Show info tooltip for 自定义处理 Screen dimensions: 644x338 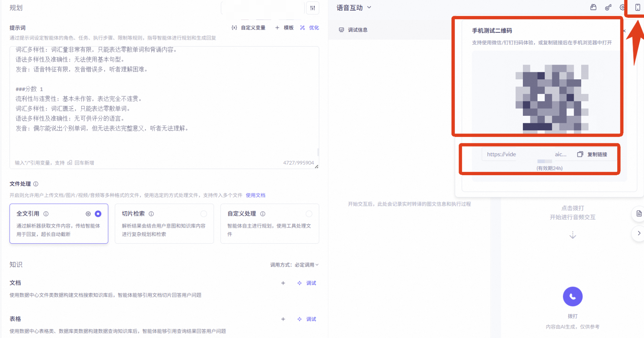pyautogui.click(x=263, y=214)
